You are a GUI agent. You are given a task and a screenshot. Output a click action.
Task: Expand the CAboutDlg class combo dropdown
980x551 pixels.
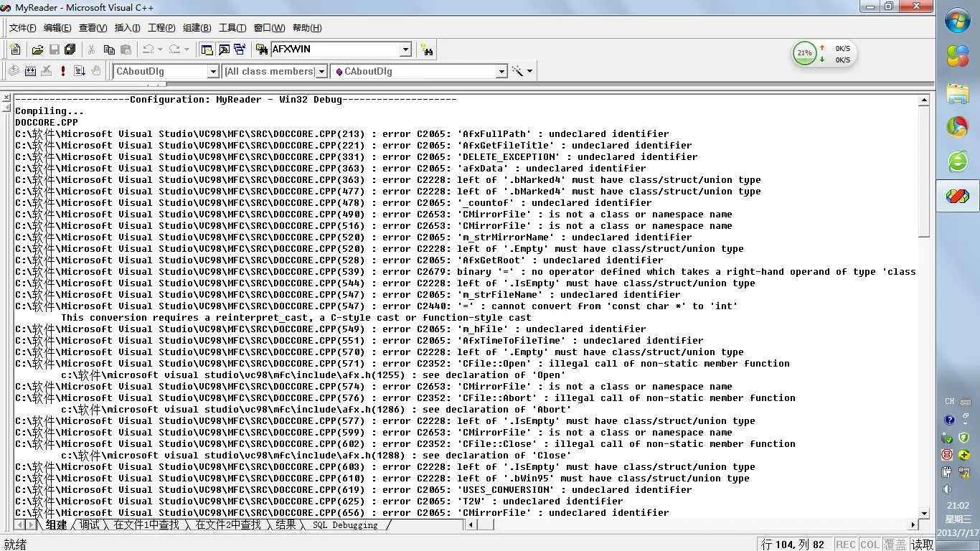click(x=213, y=72)
